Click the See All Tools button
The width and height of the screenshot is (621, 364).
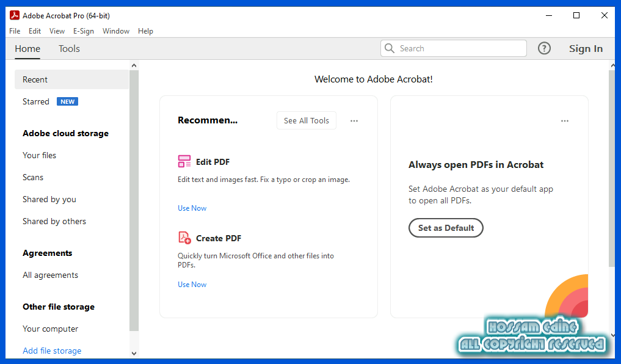pyautogui.click(x=306, y=120)
